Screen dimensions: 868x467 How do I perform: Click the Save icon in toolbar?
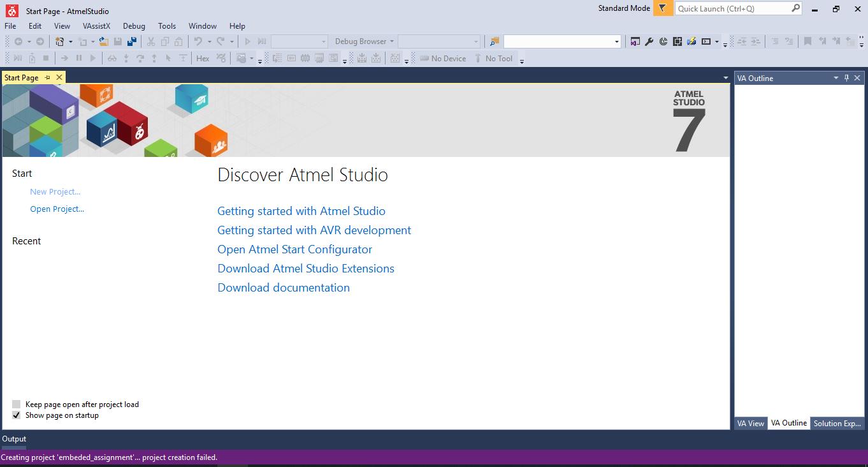click(118, 41)
